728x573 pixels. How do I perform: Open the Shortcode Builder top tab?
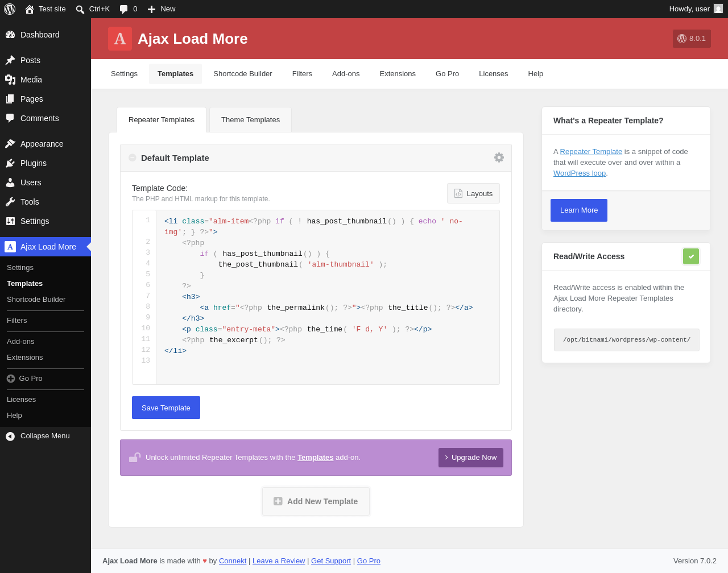coord(243,74)
